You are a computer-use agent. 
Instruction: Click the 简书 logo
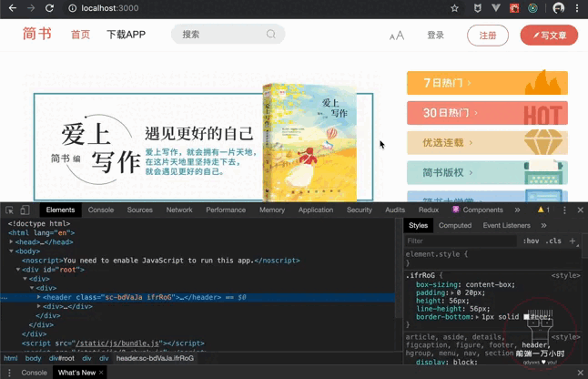tap(36, 34)
